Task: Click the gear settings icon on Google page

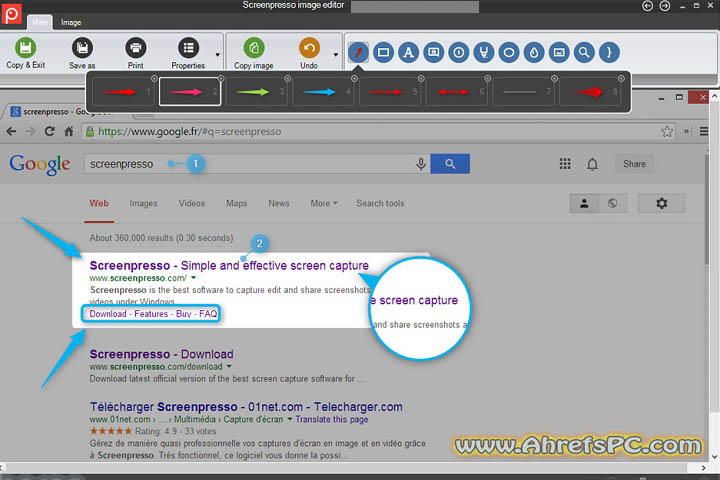Action: point(661,203)
